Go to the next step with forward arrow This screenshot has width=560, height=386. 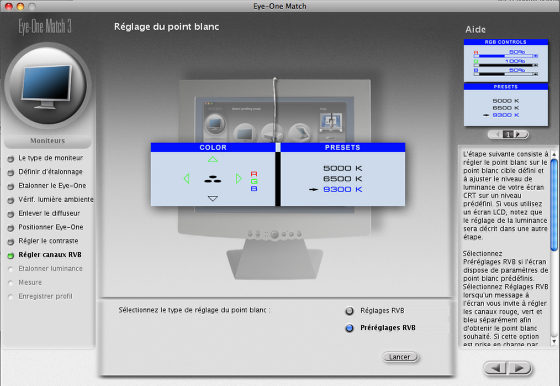(519, 368)
